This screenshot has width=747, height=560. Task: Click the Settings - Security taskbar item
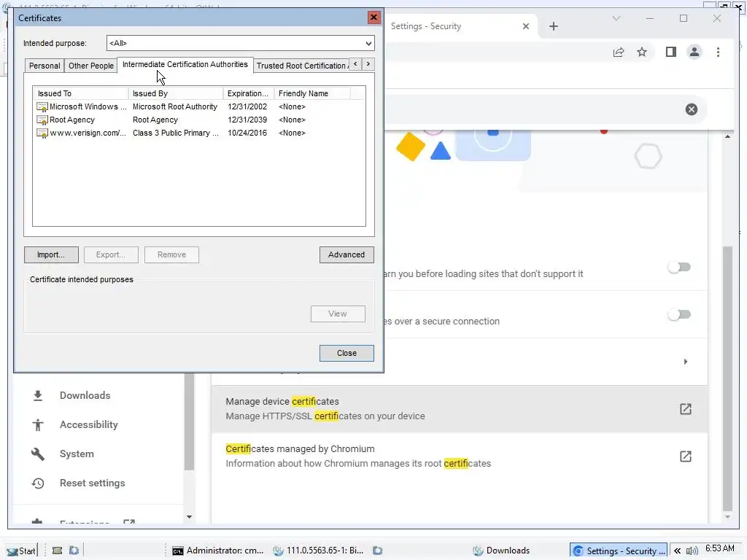[x=619, y=551]
